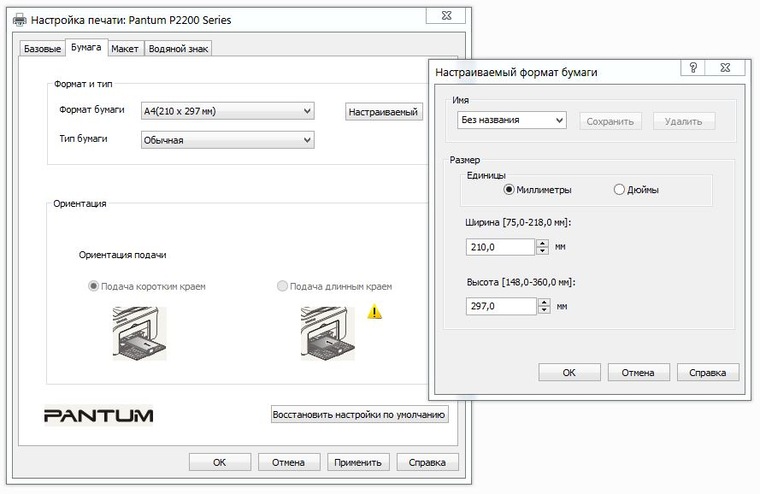The width and height of the screenshot is (760, 494).
Task: Click Отмена in the custom paper dialog
Action: [638, 372]
